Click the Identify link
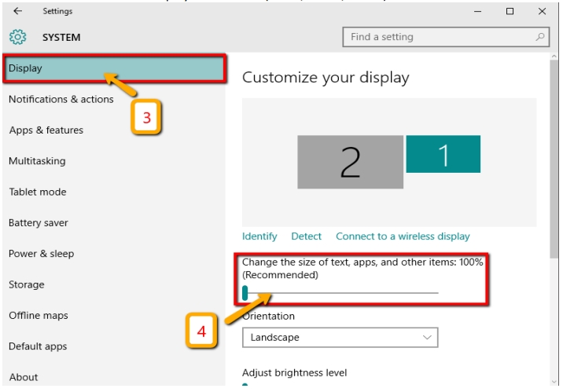Viewport: 563px width, 392px height. tap(259, 236)
